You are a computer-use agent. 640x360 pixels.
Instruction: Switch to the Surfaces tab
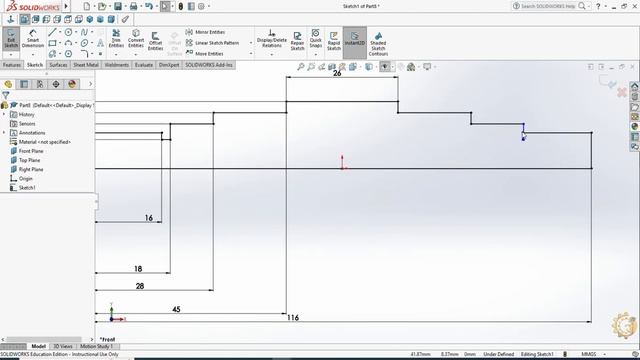tap(58, 65)
